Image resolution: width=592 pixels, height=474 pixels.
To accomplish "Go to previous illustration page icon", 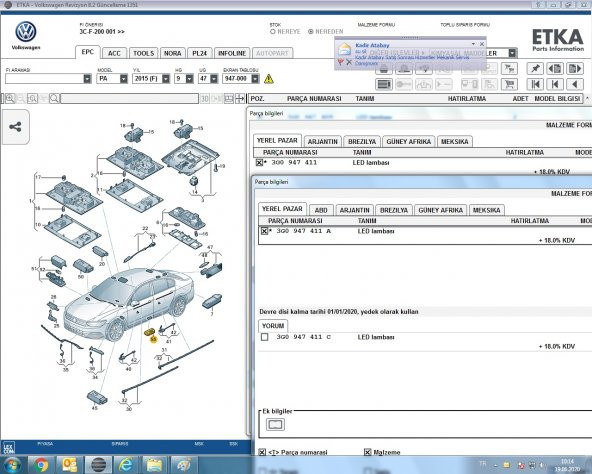I will 555,69.
